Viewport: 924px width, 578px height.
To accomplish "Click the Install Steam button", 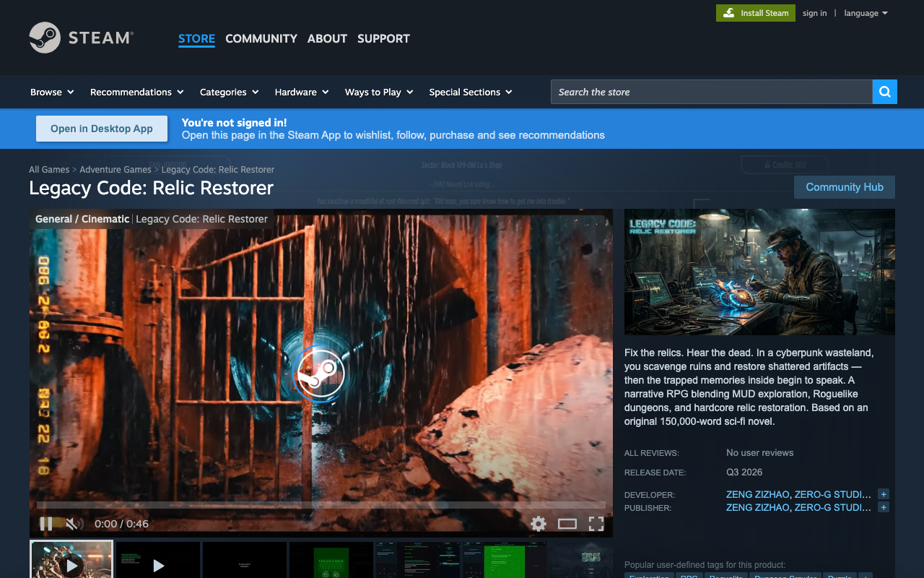I will tap(756, 13).
